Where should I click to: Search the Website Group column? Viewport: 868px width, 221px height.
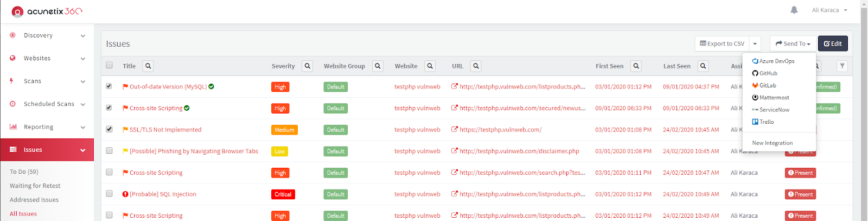pyautogui.click(x=378, y=66)
